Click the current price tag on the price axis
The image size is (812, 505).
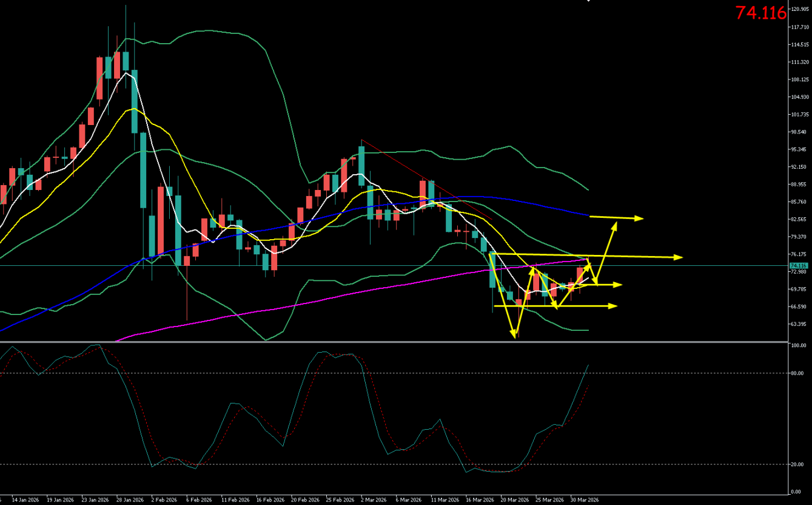(797, 266)
